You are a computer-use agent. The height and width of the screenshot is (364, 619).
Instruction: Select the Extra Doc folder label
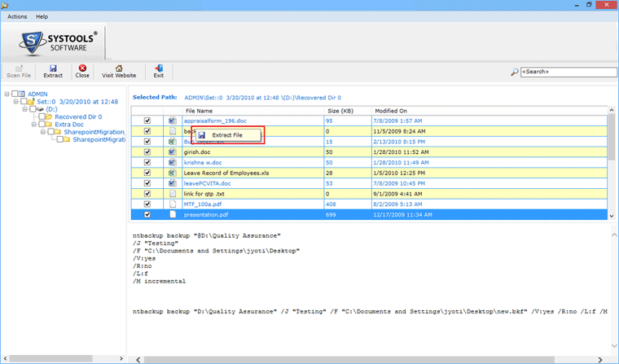[69, 125]
